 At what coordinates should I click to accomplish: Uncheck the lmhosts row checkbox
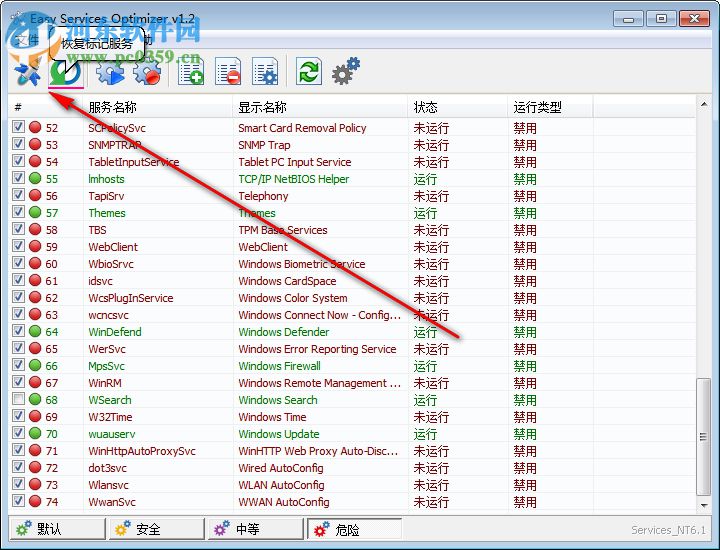(x=18, y=178)
